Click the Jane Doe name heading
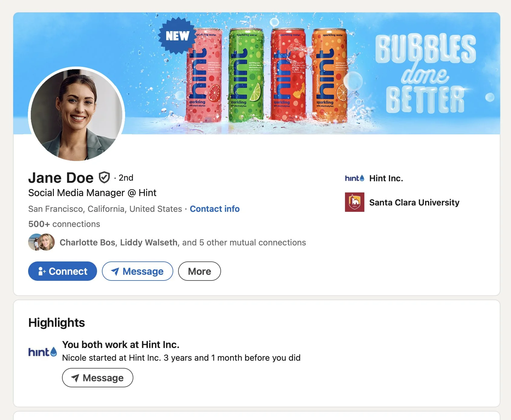Viewport: 511px width, 420px height. [61, 178]
